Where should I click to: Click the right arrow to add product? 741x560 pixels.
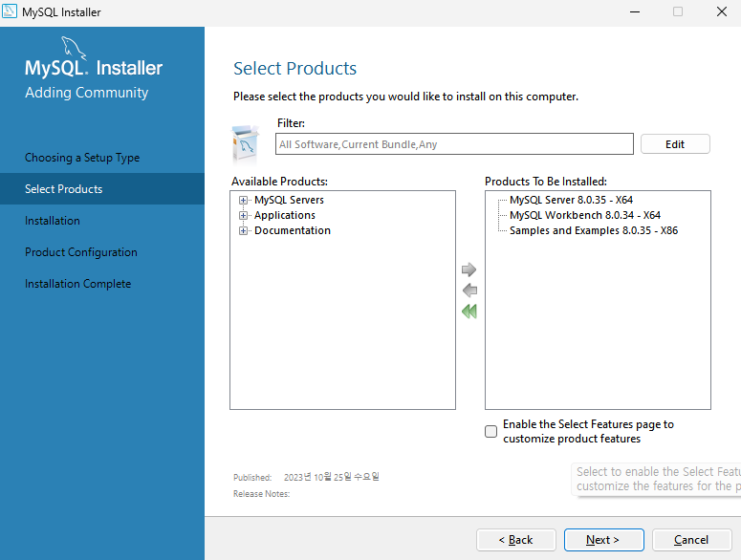(x=469, y=269)
